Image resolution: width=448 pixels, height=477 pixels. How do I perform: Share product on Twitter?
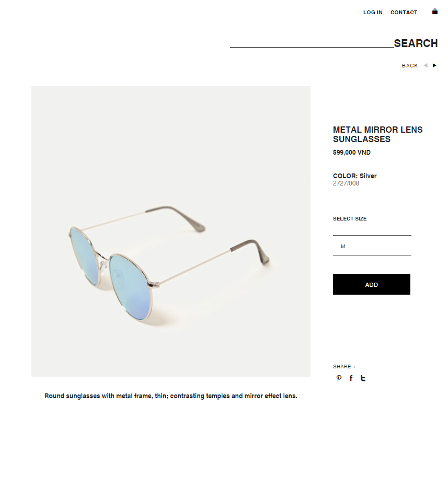(x=363, y=378)
